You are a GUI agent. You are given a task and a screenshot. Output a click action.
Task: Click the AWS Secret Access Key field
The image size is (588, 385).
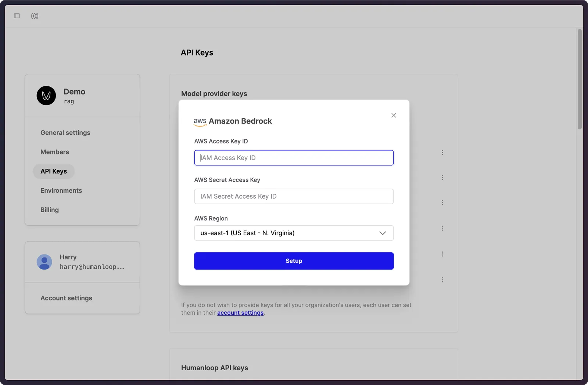[294, 196]
